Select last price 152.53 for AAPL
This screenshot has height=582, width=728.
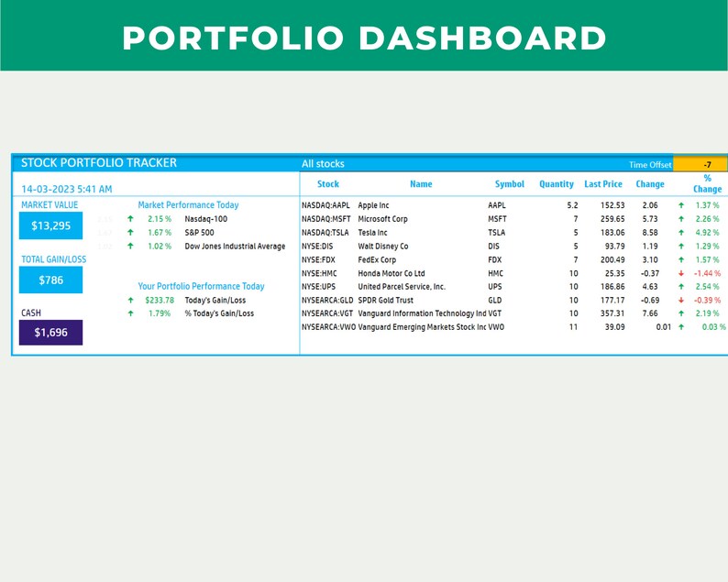612,205
